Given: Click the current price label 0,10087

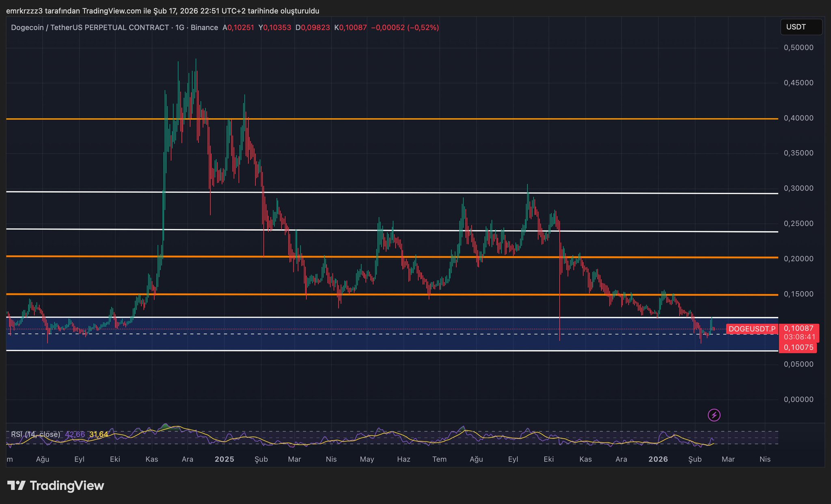Looking at the screenshot, I should (799, 328).
